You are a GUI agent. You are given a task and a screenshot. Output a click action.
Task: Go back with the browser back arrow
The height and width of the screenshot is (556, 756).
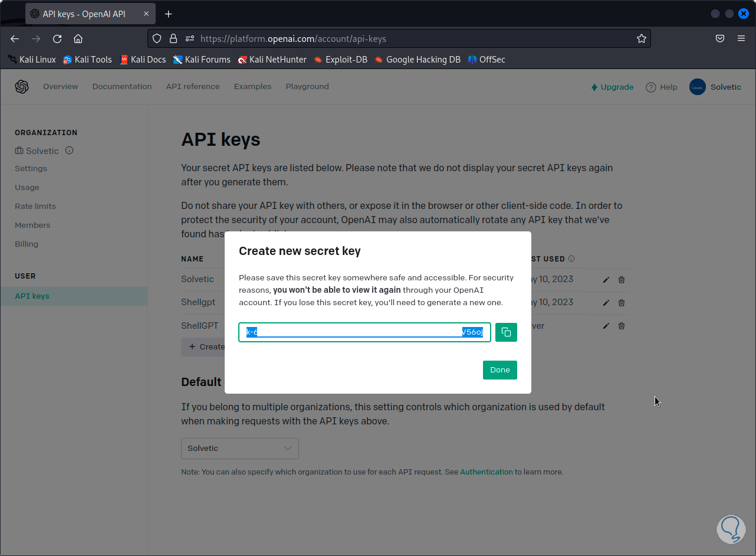coord(15,39)
